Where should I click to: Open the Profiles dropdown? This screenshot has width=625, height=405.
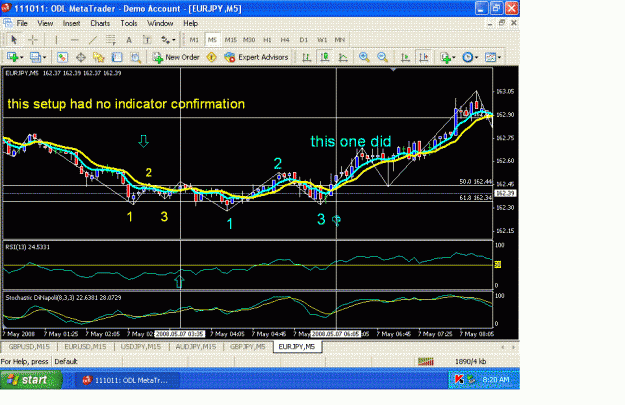coord(38,57)
